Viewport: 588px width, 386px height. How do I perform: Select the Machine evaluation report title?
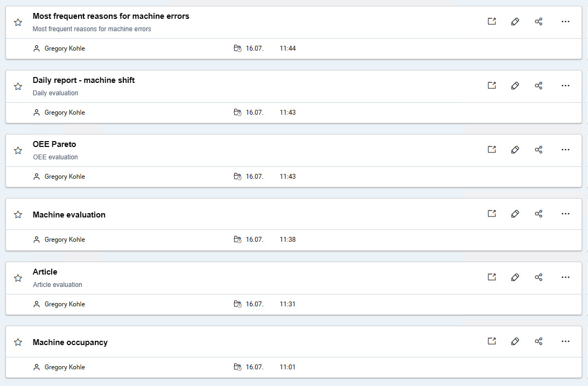(x=69, y=215)
